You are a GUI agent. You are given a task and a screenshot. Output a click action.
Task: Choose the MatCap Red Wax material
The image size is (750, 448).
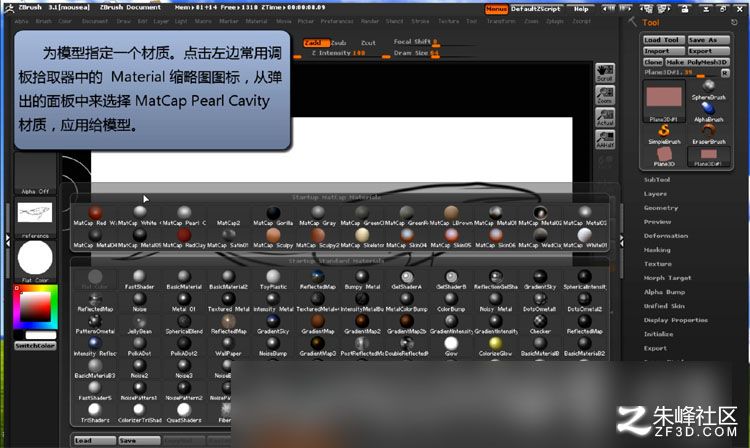95,213
